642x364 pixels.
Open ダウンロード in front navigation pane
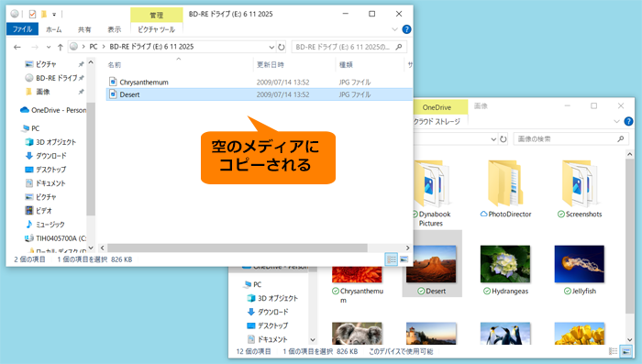pos(46,156)
